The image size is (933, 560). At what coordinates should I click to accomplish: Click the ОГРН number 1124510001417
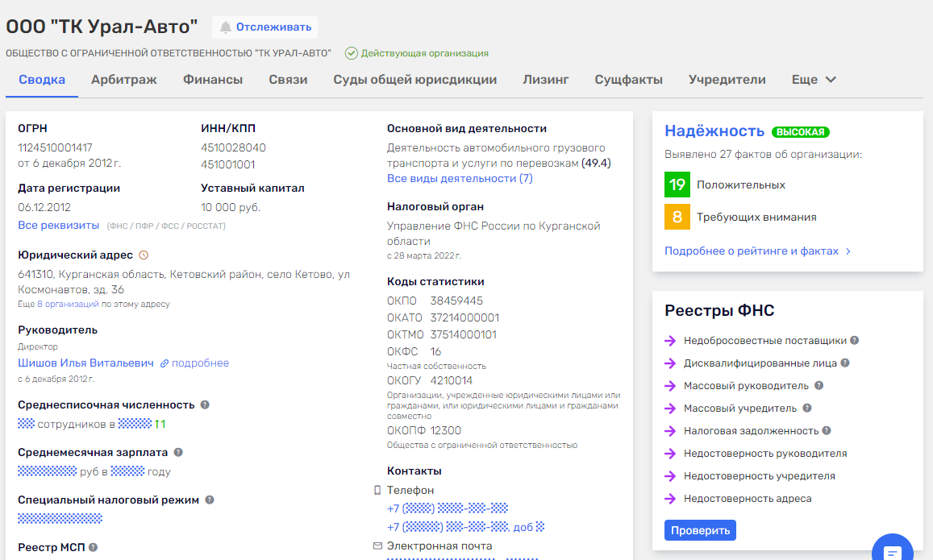(x=55, y=147)
